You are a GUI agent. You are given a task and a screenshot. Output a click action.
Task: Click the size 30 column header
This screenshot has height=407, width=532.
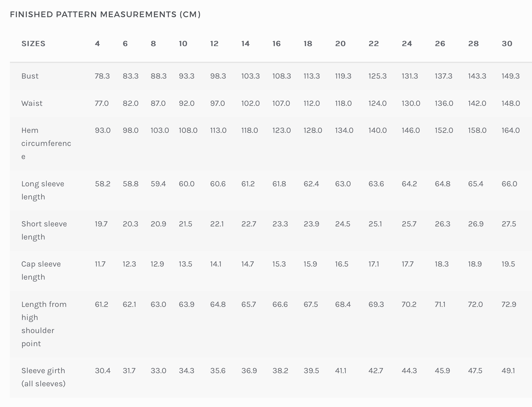pyautogui.click(x=507, y=44)
